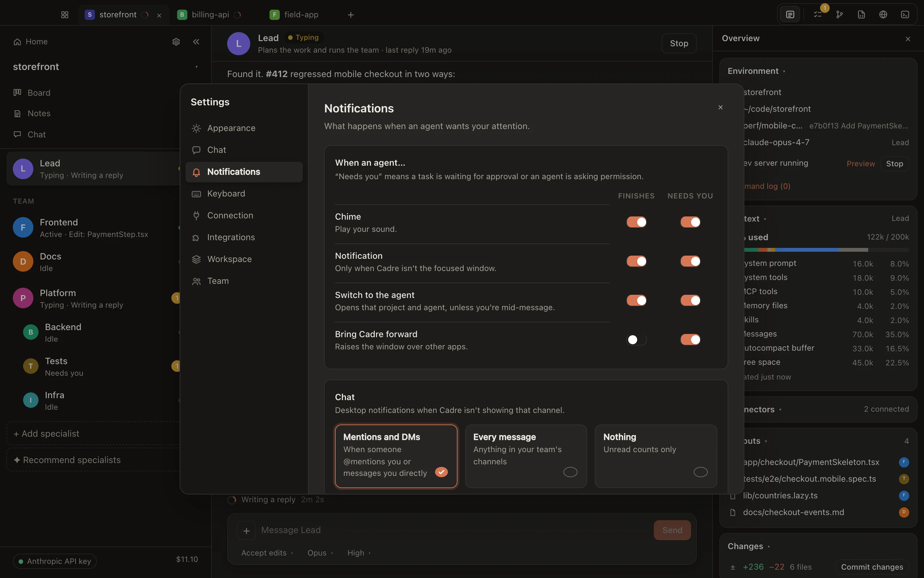The image size is (924, 578).
Task: Disable Chime for Needs You
Action: coord(690,222)
